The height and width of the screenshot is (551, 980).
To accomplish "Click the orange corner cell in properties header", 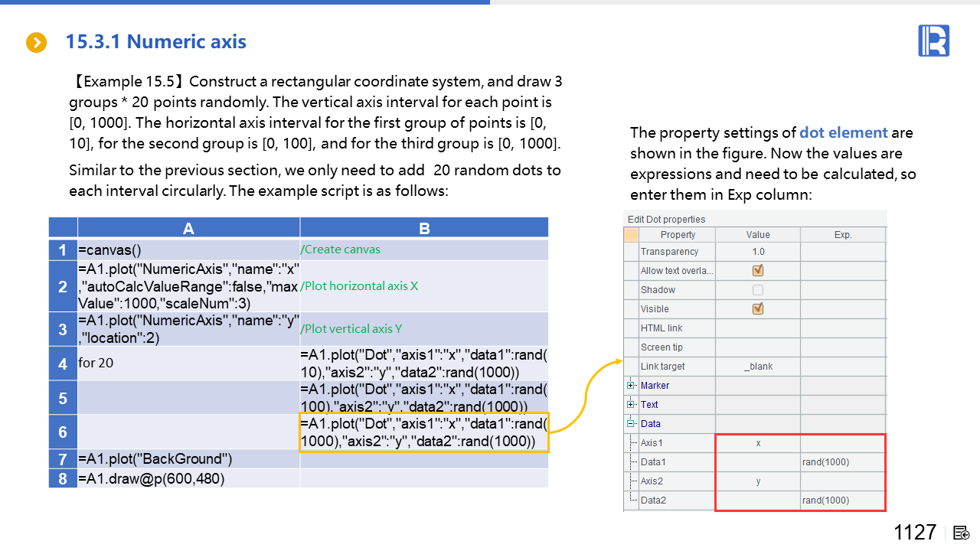I will click(632, 235).
